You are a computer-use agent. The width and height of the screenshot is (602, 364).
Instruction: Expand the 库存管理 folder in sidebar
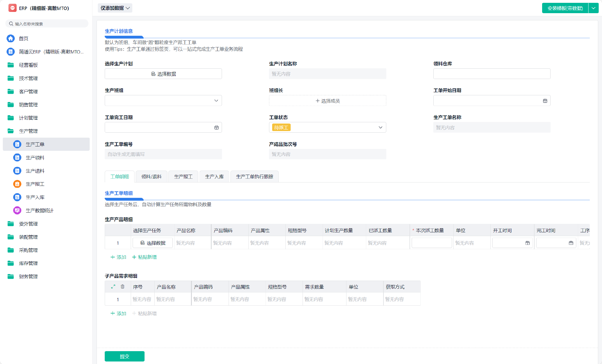click(x=28, y=263)
